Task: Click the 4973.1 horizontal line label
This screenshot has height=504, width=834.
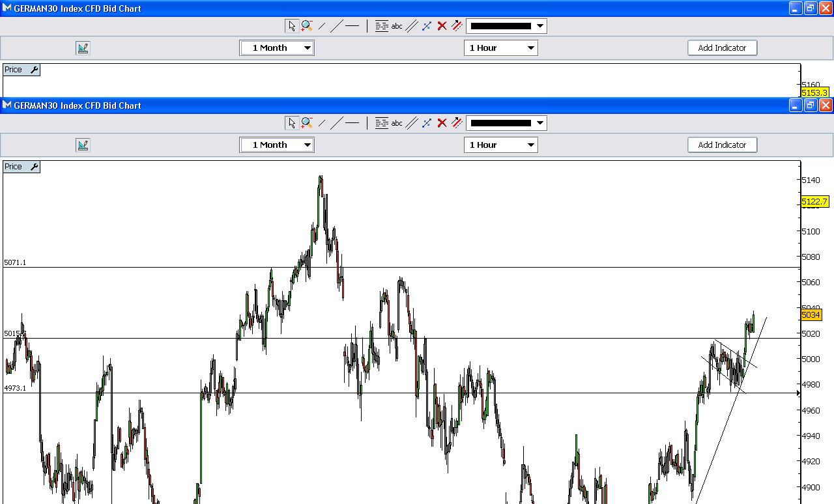Action: tap(15, 388)
